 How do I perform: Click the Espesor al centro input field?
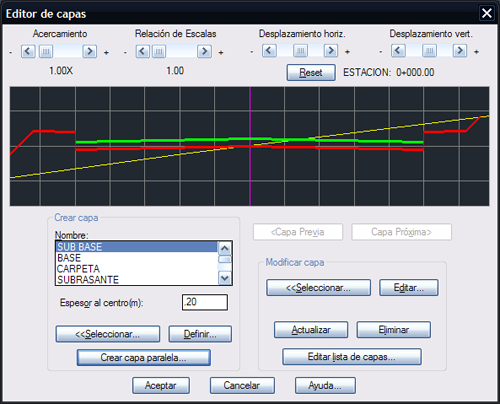coord(205,302)
